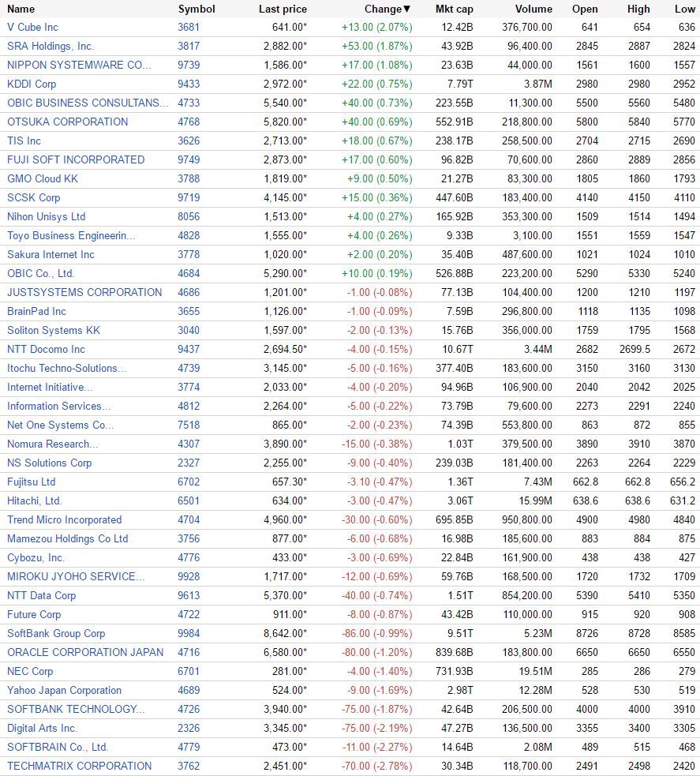Go to the Trend Micro Incorporated page
The height and width of the screenshot is (776, 700).
point(64,519)
